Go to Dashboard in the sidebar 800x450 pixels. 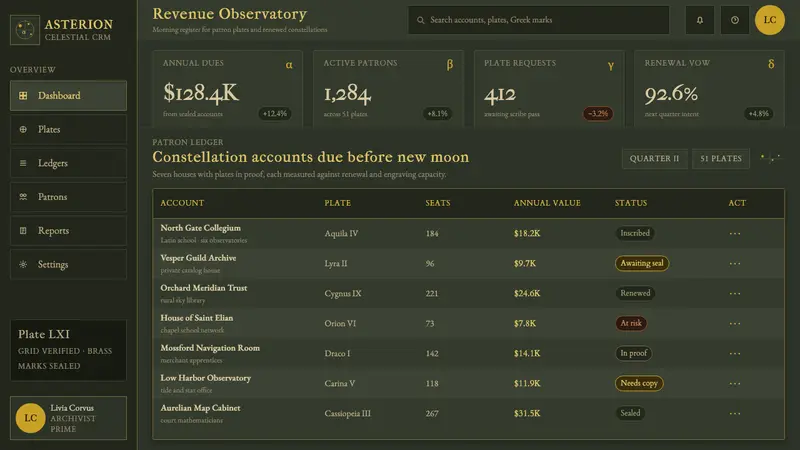68,95
